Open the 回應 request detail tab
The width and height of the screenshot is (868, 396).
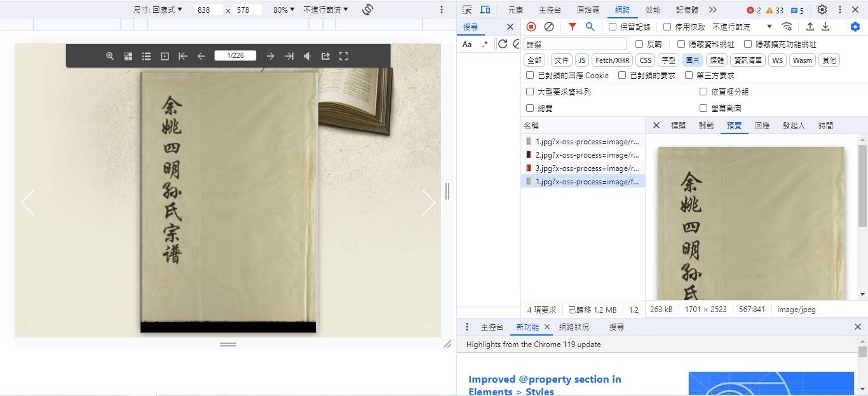pos(762,125)
